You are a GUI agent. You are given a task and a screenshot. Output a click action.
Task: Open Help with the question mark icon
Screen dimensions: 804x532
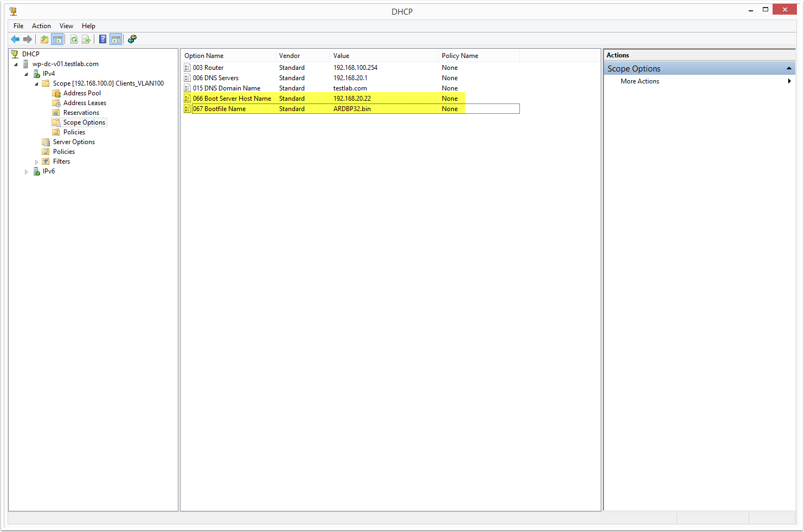pos(103,39)
